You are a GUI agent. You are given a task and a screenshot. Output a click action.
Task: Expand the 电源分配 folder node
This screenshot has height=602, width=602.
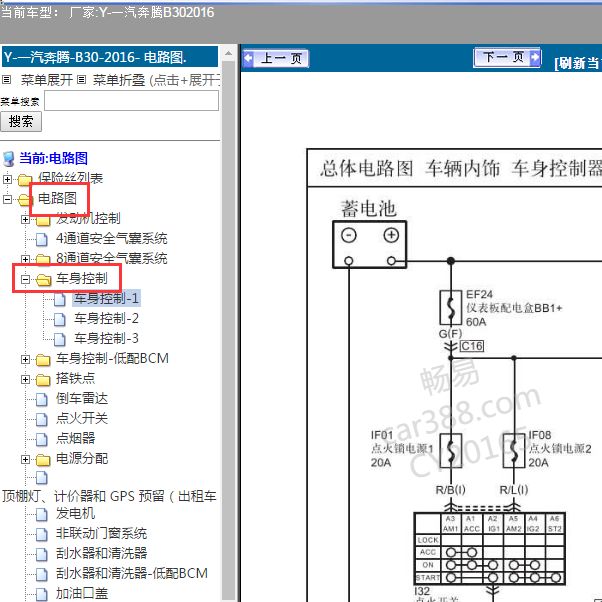pyautogui.click(x=25, y=459)
